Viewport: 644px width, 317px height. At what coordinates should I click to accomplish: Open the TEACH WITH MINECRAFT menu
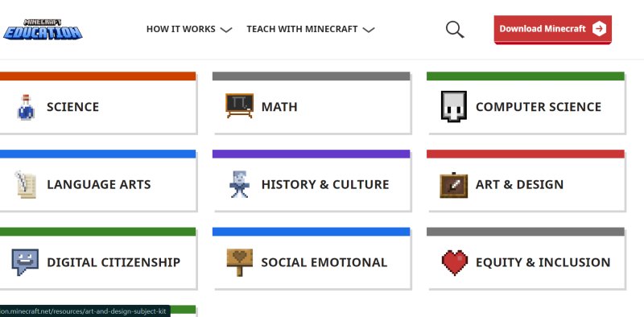(x=302, y=29)
